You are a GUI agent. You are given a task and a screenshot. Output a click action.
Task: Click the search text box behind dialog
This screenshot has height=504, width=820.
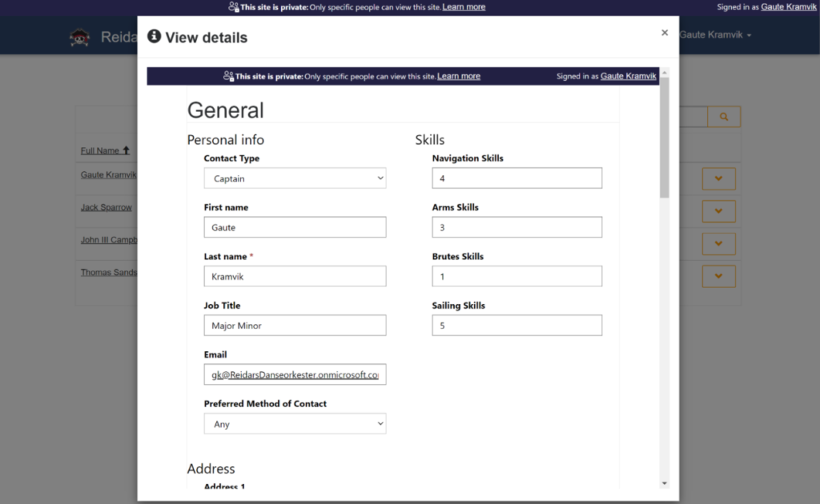pos(693,117)
